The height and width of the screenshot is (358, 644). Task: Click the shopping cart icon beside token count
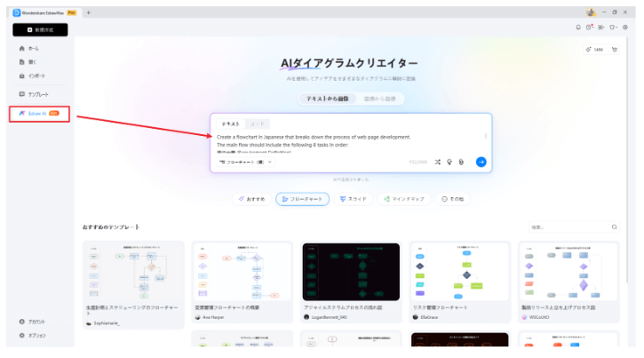[616, 50]
